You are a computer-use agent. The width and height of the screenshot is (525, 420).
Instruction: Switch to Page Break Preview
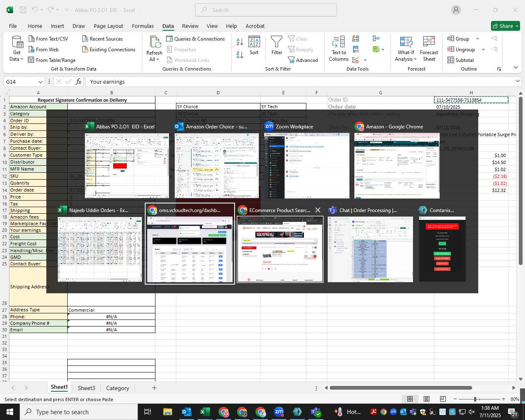point(443,399)
